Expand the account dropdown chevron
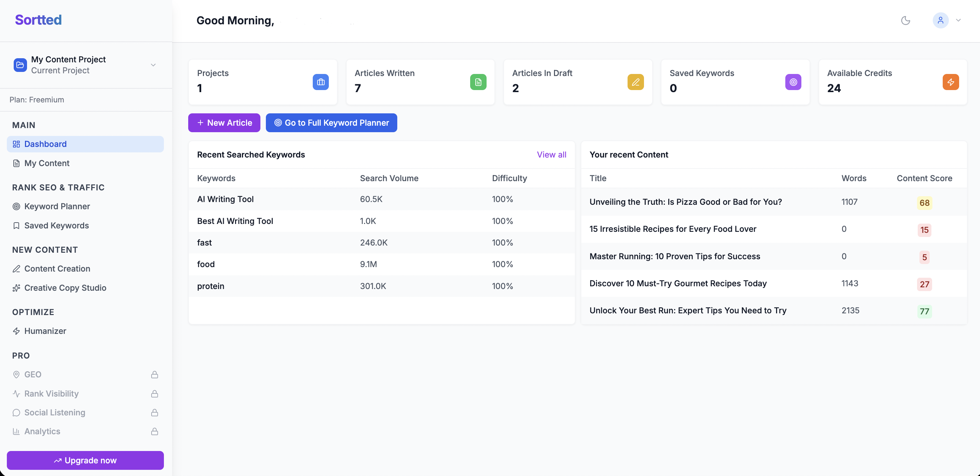This screenshot has height=476, width=980. pos(958,20)
